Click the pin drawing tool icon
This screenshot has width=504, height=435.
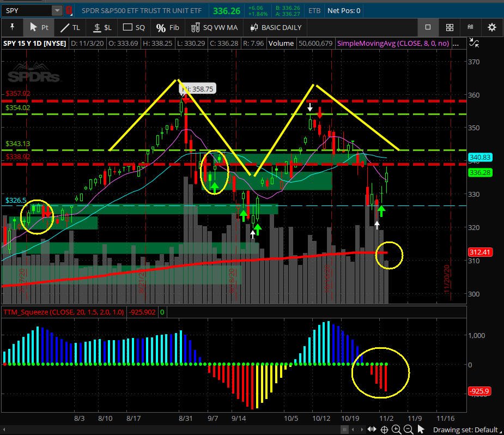pos(12,27)
